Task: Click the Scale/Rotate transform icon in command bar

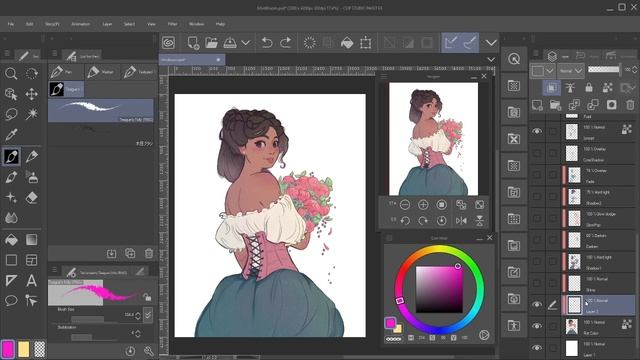Action: point(366,42)
